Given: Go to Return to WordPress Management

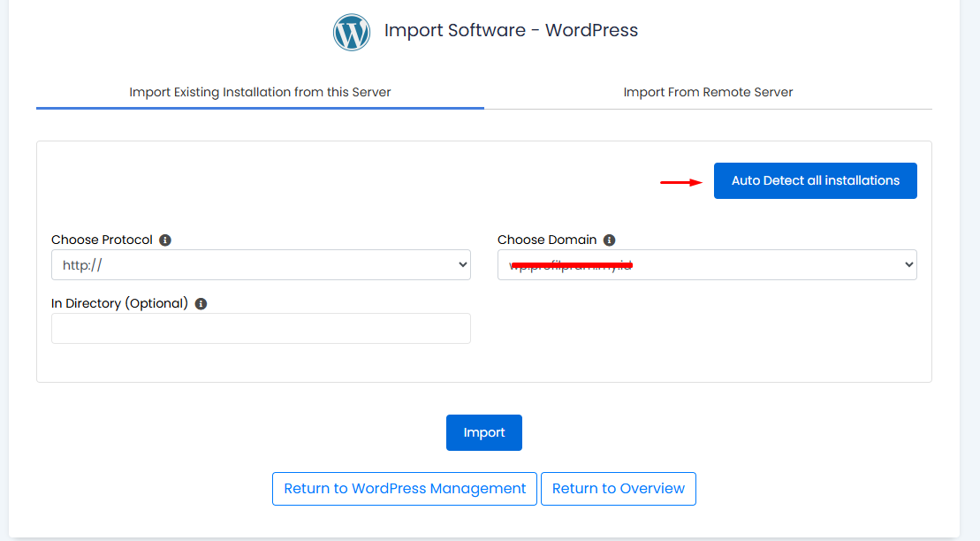Looking at the screenshot, I should pyautogui.click(x=404, y=489).
